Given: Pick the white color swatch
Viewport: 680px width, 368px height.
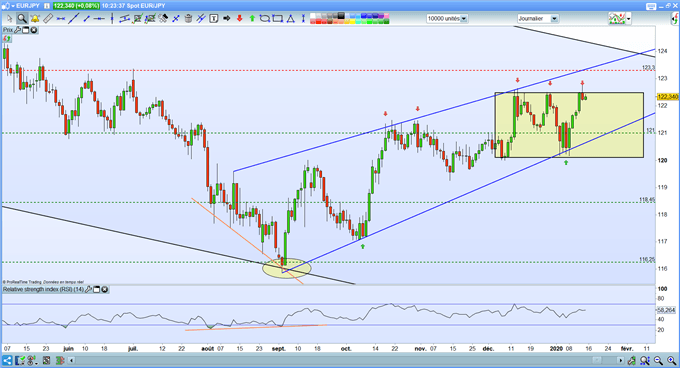Looking at the screenshot, I should (x=313, y=15).
